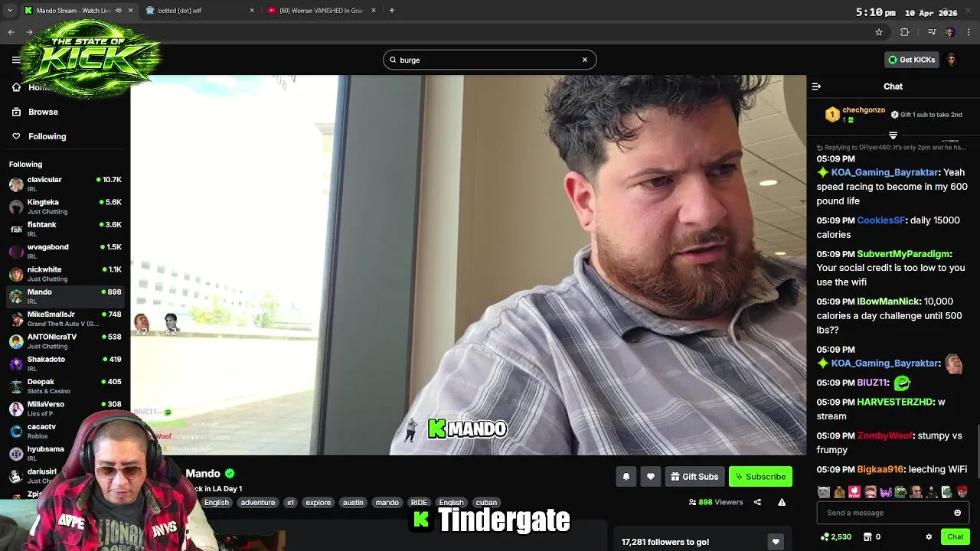Report the stream using the warning triangle icon
Image resolution: width=980 pixels, height=551 pixels.
(x=782, y=503)
